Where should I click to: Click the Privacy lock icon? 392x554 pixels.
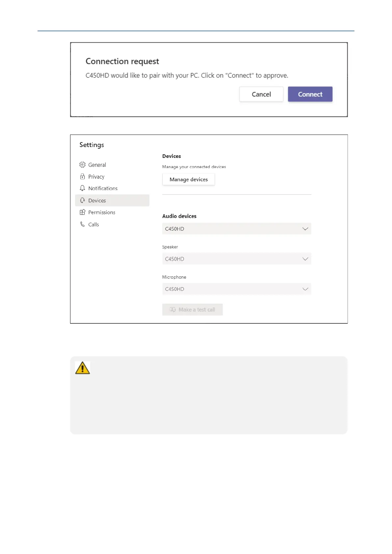82,177
